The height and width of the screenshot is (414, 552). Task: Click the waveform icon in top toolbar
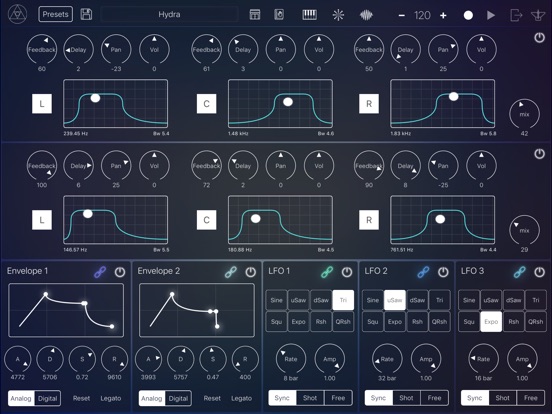(x=366, y=15)
